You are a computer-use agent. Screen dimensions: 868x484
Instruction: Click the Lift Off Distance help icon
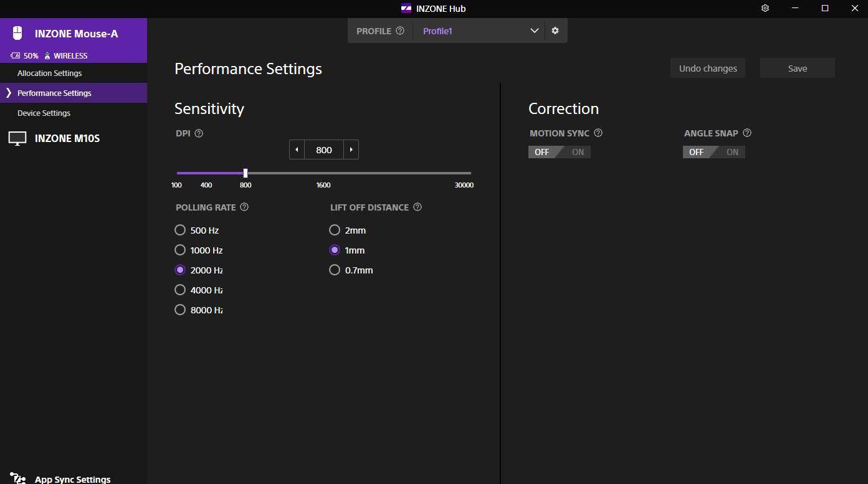417,207
